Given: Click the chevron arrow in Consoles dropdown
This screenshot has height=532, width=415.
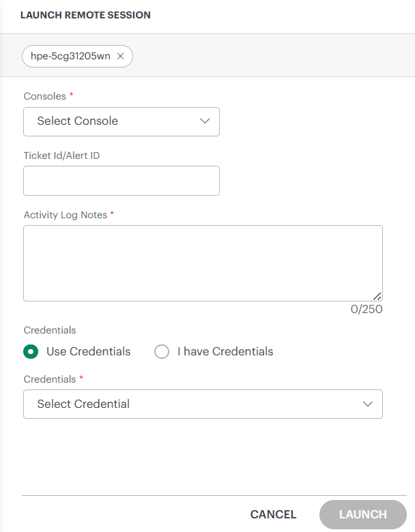Looking at the screenshot, I should pos(205,121).
